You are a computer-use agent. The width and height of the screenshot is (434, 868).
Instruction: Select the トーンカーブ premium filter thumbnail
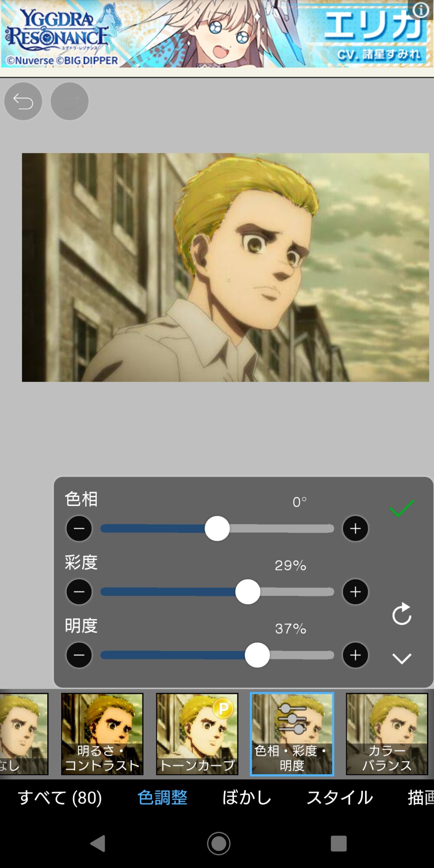pyautogui.click(x=197, y=734)
